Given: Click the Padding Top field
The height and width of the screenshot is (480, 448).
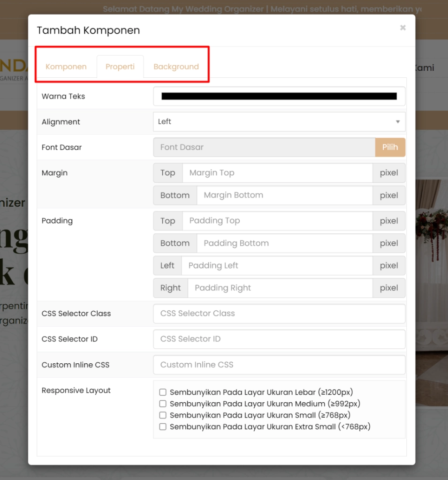Looking at the screenshot, I should click(x=277, y=221).
